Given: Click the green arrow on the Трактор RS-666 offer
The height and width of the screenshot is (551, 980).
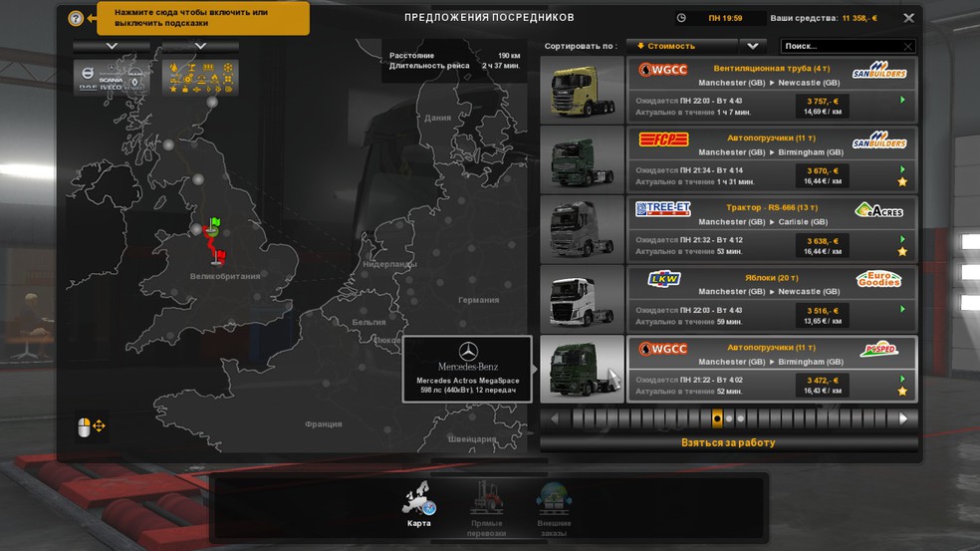Looking at the screenshot, I should [x=902, y=239].
